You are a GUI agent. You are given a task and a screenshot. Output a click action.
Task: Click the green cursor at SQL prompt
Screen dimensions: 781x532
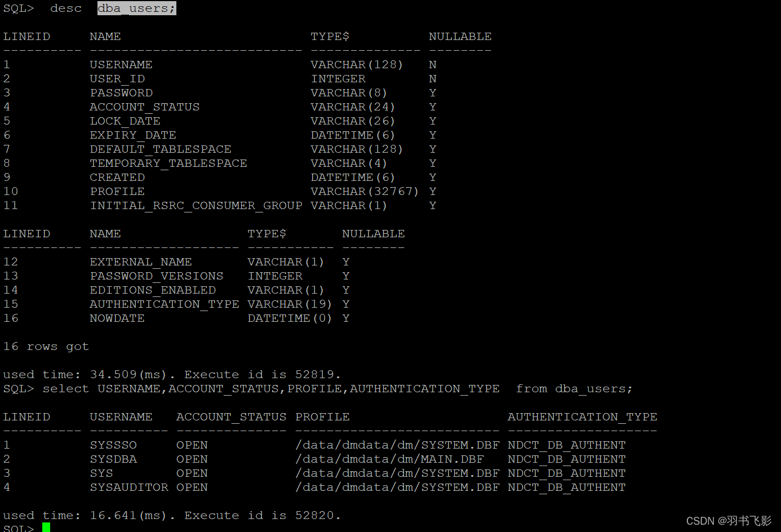(x=46, y=527)
